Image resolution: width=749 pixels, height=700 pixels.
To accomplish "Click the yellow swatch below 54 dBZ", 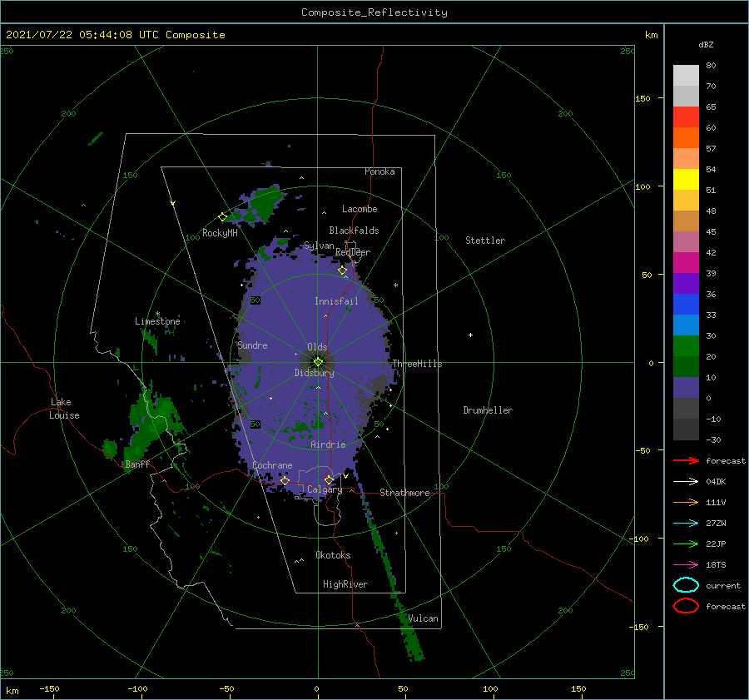I will (686, 180).
